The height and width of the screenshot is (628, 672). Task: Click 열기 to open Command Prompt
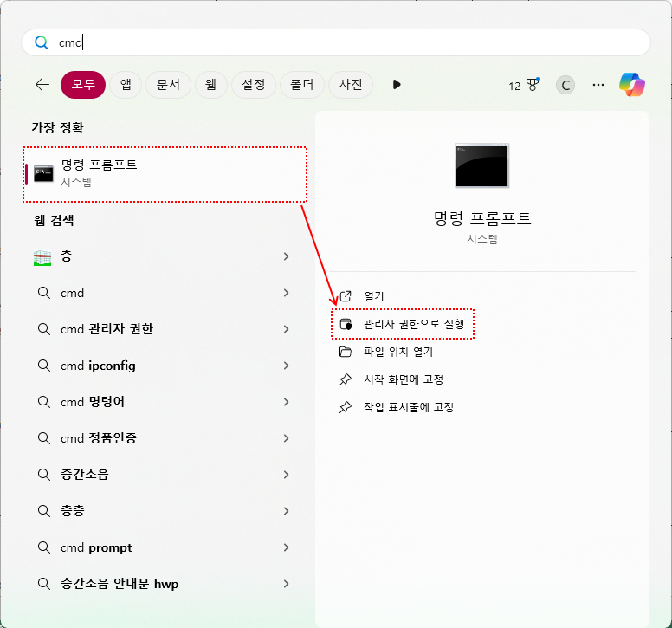coord(374,296)
